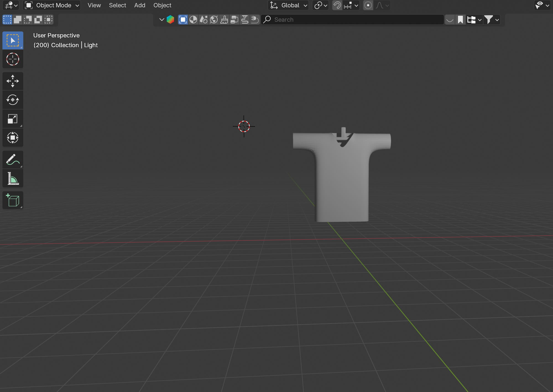Open the Add menu

[x=140, y=5]
